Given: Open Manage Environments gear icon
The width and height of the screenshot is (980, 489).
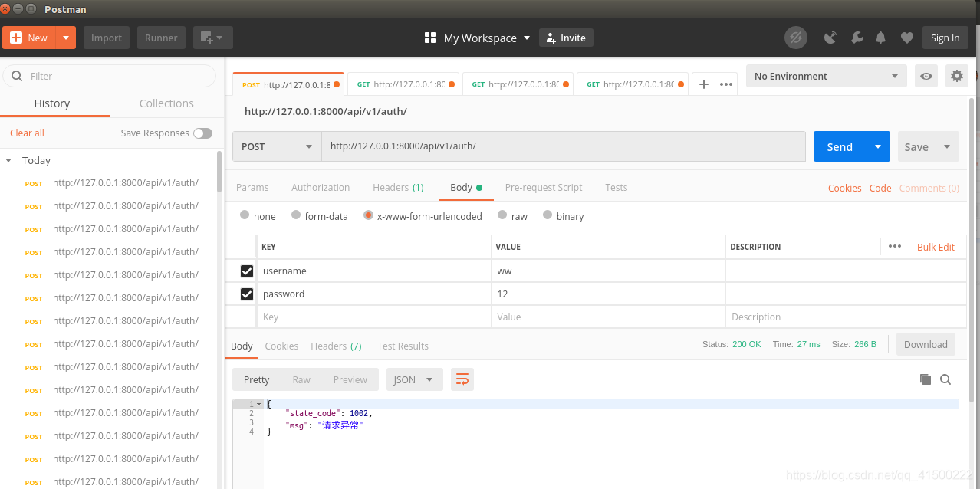Looking at the screenshot, I should point(956,76).
